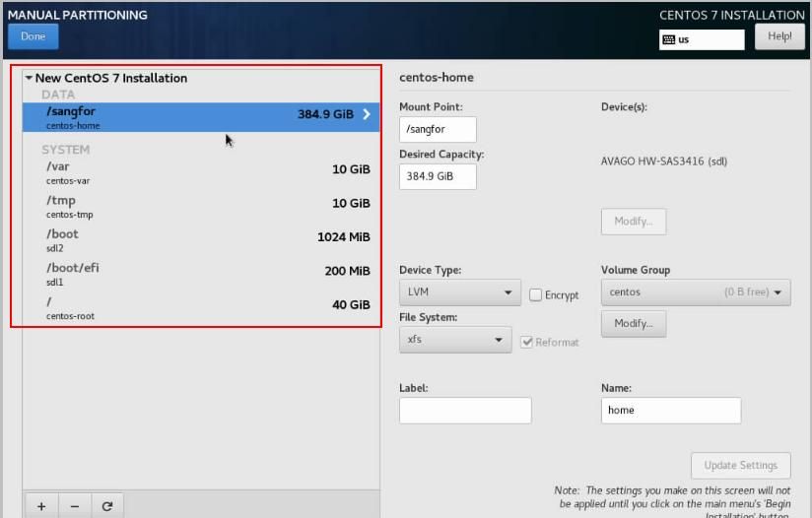Image resolution: width=812 pixels, height=518 pixels.
Task: Click the plus icon to add mount point
Action: tap(41, 506)
